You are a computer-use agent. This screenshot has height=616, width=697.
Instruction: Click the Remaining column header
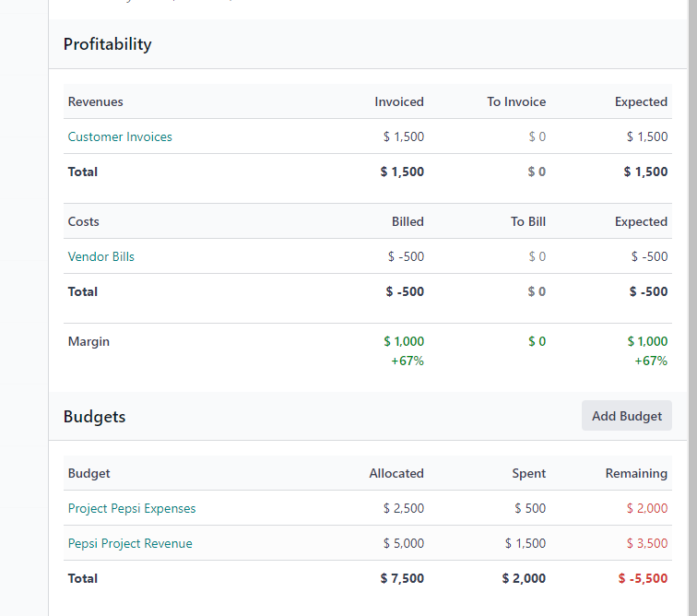[636, 473]
